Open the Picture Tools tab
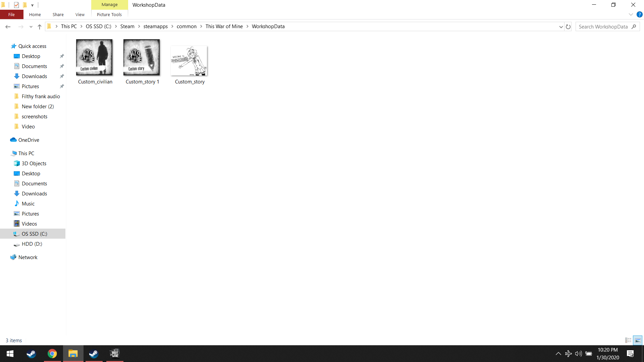Viewport: 644px width, 362px height. (109, 14)
